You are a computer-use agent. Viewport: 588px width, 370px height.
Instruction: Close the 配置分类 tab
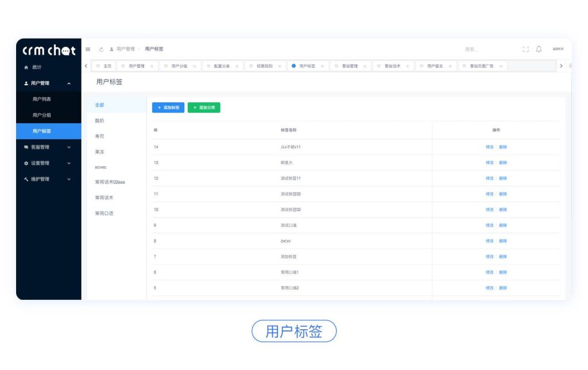pyautogui.click(x=237, y=65)
